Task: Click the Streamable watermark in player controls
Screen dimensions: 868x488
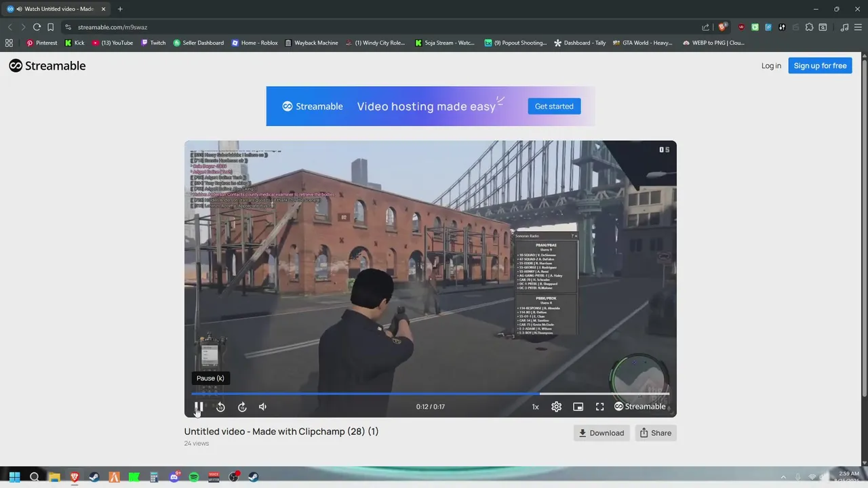Action: pyautogui.click(x=640, y=407)
